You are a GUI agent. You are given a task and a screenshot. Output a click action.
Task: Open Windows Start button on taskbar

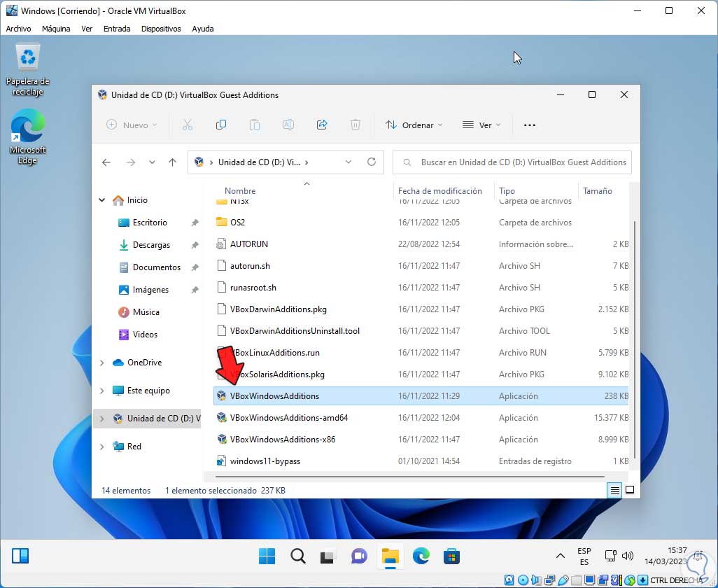pos(267,556)
